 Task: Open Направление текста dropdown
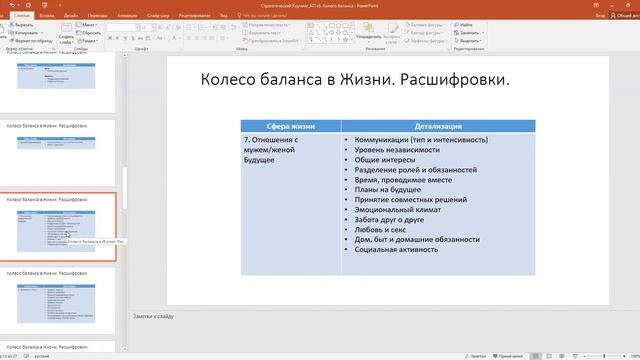tap(266, 25)
